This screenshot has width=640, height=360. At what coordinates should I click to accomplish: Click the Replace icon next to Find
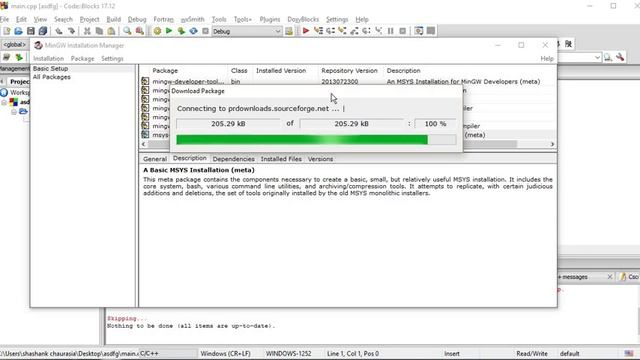pyautogui.click(x=140, y=31)
